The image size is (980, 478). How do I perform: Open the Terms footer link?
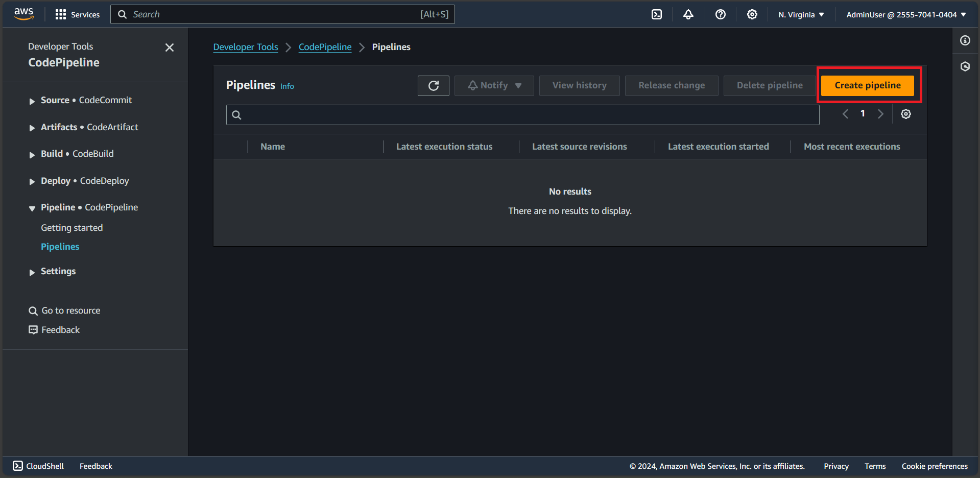pyautogui.click(x=875, y=466)
